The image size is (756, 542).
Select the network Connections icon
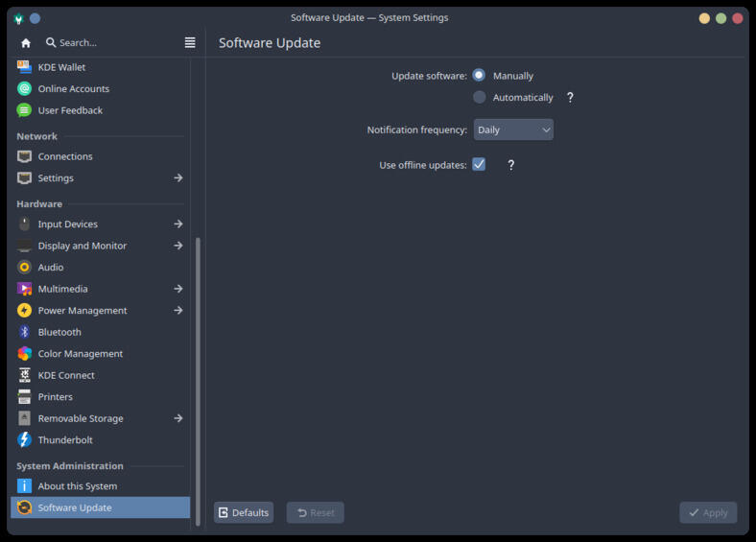tap(24, 156)
